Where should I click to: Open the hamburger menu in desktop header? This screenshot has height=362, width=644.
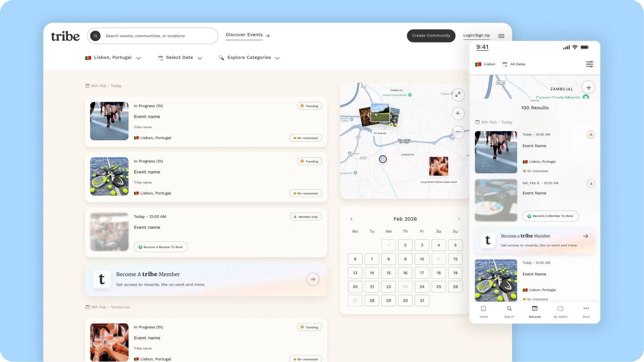click(x=501, y=36)
